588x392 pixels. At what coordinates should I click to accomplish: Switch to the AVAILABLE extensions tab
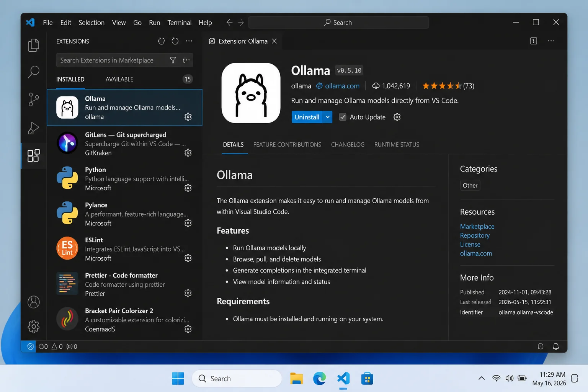pos(119,79)
